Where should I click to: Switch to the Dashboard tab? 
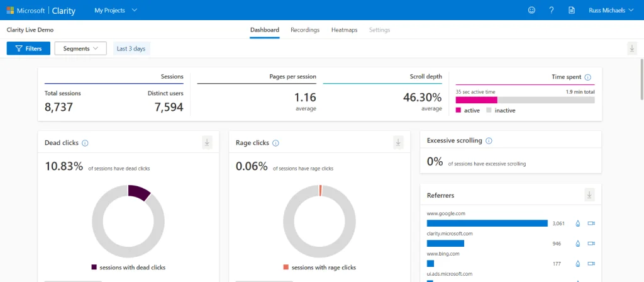point(265,30)
